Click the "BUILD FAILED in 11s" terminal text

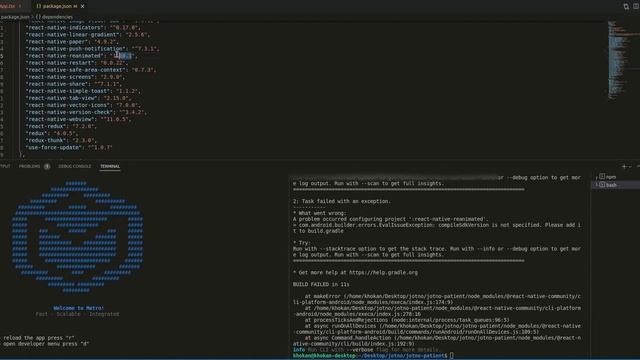click(x=321, y=284)
